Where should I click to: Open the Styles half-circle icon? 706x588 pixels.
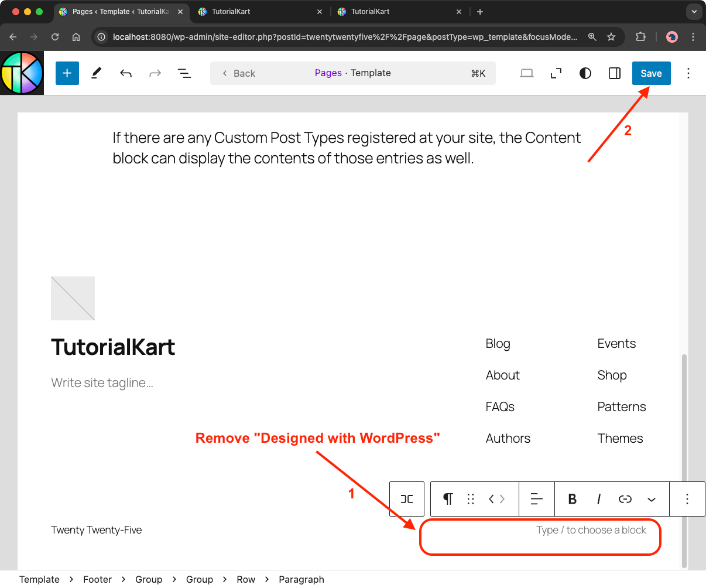tap(585, 73)
